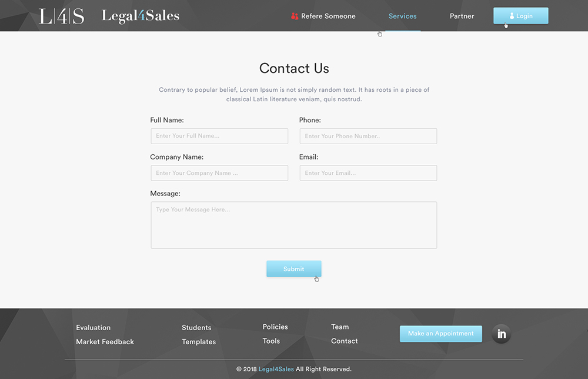Open the Partner navigation item

tap(462, 16)
